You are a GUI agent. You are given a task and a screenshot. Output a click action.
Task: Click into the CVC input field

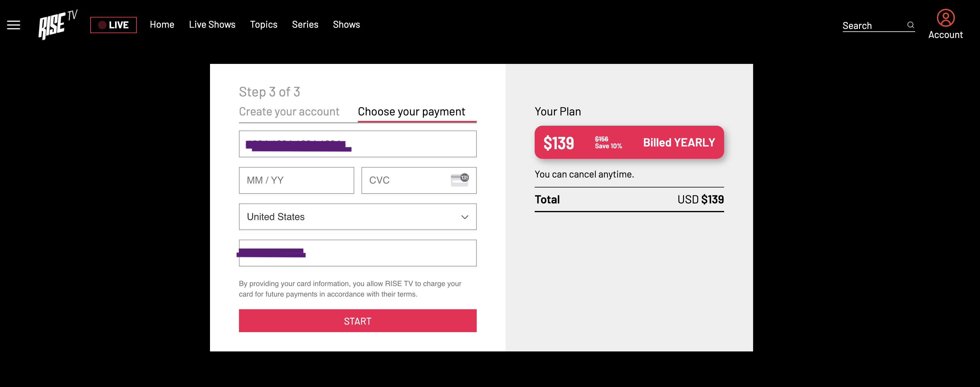407,180
